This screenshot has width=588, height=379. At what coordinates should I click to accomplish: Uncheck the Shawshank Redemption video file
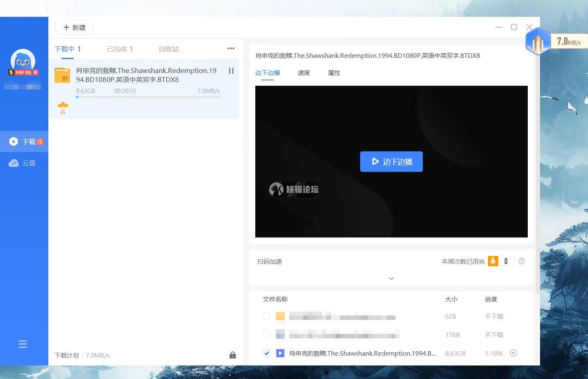click(x=266, y=353)
